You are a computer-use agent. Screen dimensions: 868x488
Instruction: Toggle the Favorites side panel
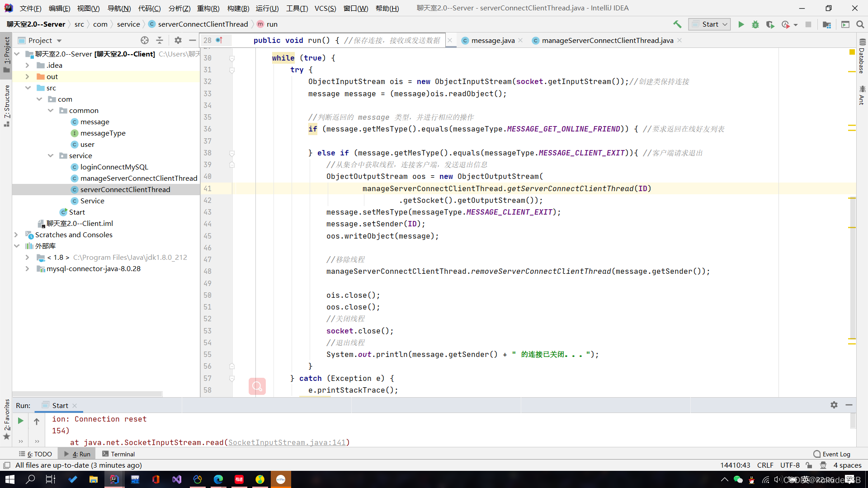tap(7, 418)
